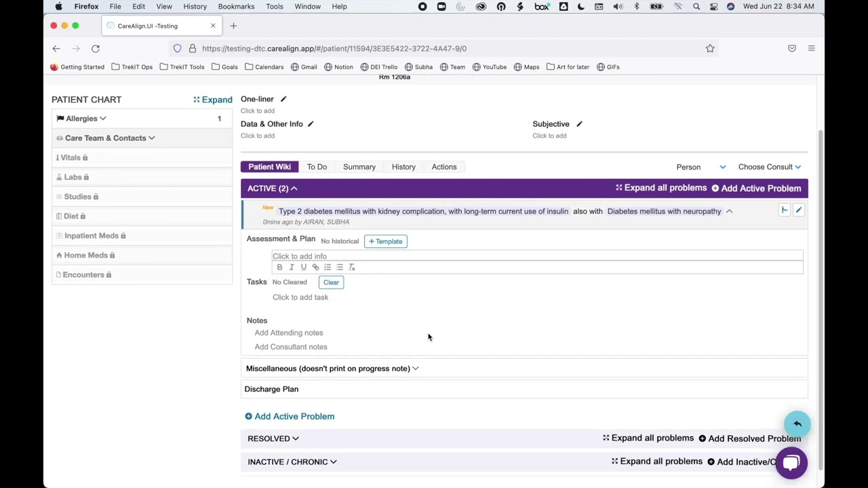Go back to previous page
The height and width of the screenshot is (488, 868).
56,49
